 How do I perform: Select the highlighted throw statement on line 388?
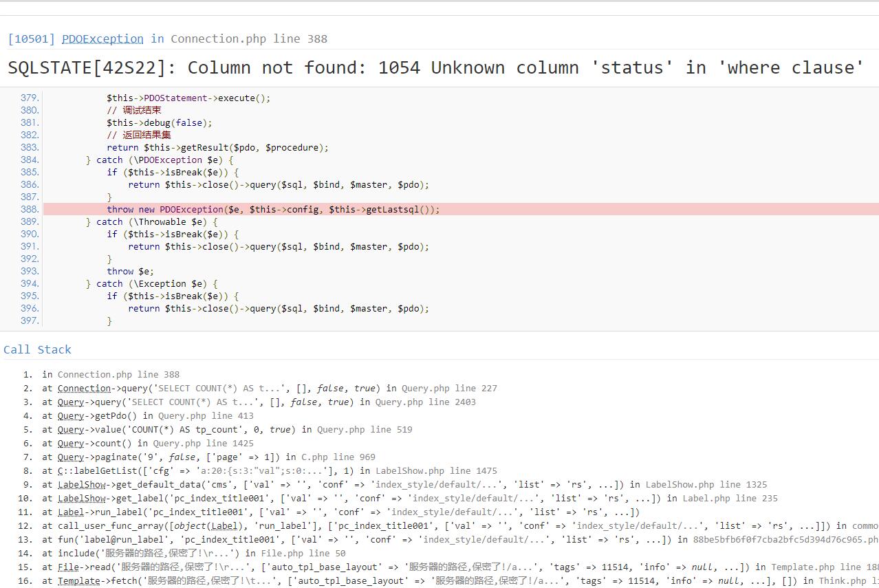click(272, 209)
